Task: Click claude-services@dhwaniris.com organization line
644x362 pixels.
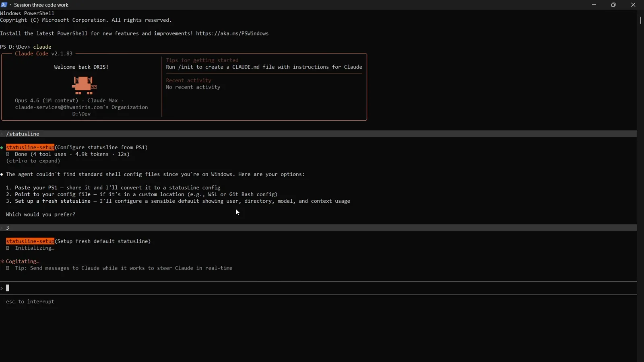Action: click(81, 107)
